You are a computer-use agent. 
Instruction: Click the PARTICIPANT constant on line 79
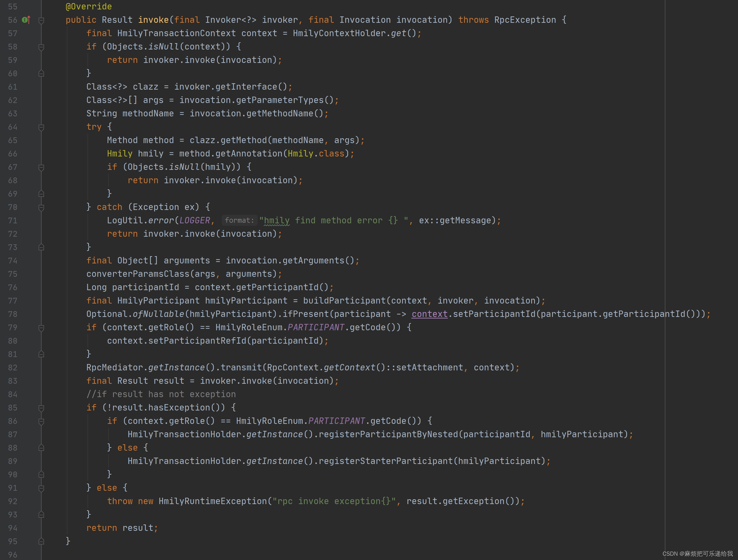click(316, 327)
